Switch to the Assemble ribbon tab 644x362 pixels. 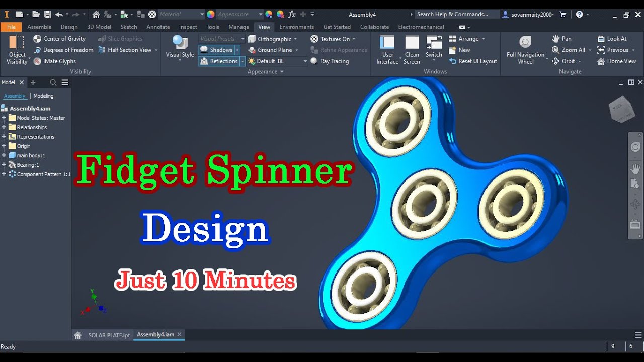tap(39, 27)
